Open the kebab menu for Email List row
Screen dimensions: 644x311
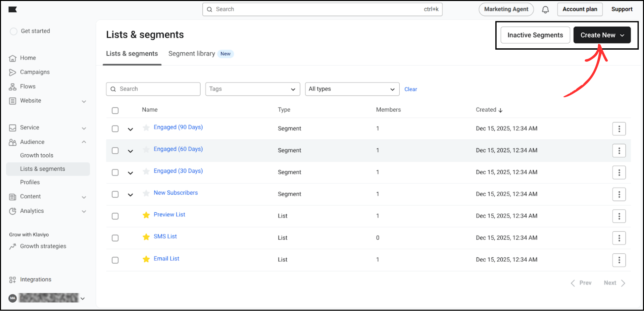coord(619,260)
